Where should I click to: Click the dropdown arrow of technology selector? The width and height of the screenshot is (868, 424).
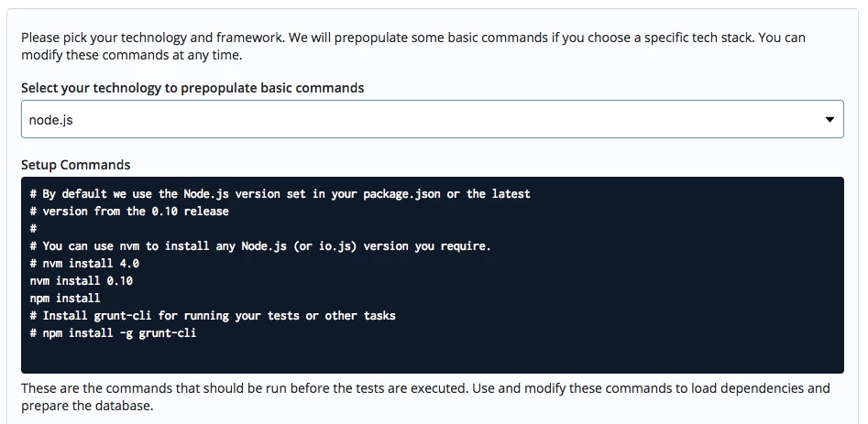pyautogui.click(x=830, y=119)
